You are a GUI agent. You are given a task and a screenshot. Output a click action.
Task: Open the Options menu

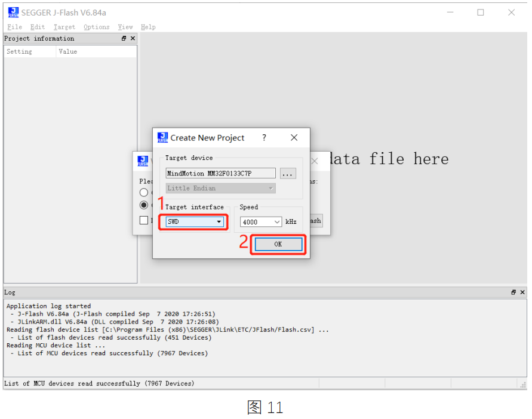tap(96, 27)
